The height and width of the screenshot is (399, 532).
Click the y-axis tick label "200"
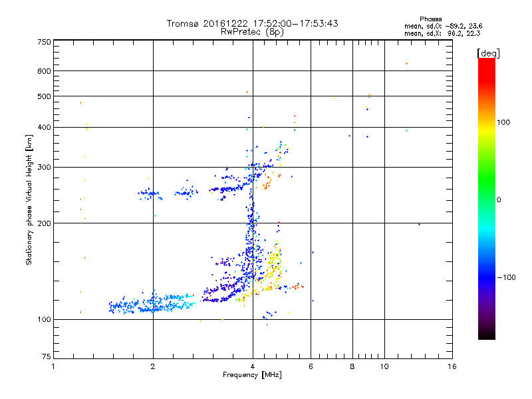tap(44, 223)
